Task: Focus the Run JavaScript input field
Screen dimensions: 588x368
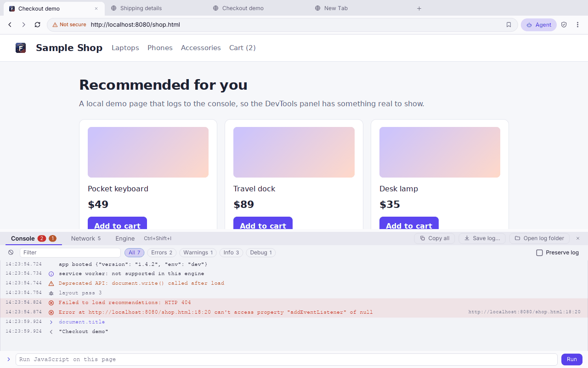Action: pyautogui.click(x=287, y=359)
